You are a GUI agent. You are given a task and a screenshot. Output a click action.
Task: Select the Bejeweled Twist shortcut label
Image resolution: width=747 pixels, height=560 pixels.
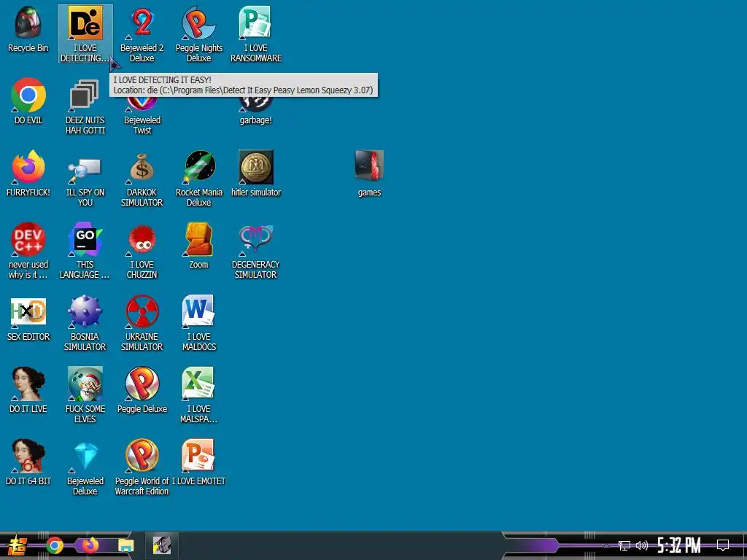(x=142, y=125)
